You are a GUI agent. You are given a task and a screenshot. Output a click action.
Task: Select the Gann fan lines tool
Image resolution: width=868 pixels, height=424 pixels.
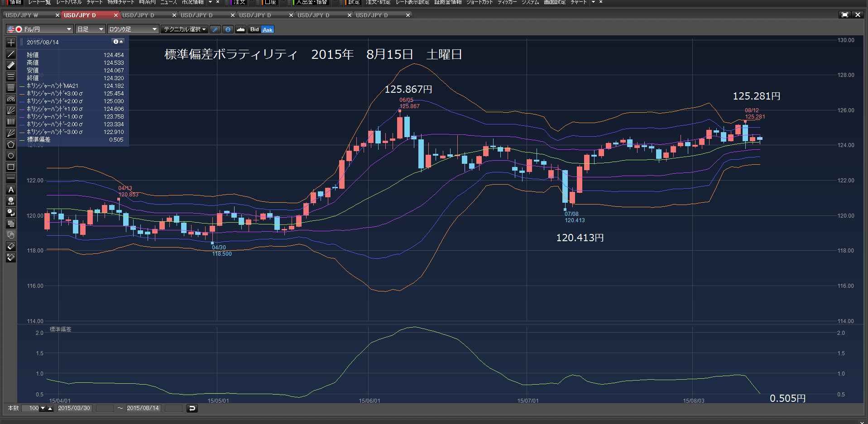(11, 133)
